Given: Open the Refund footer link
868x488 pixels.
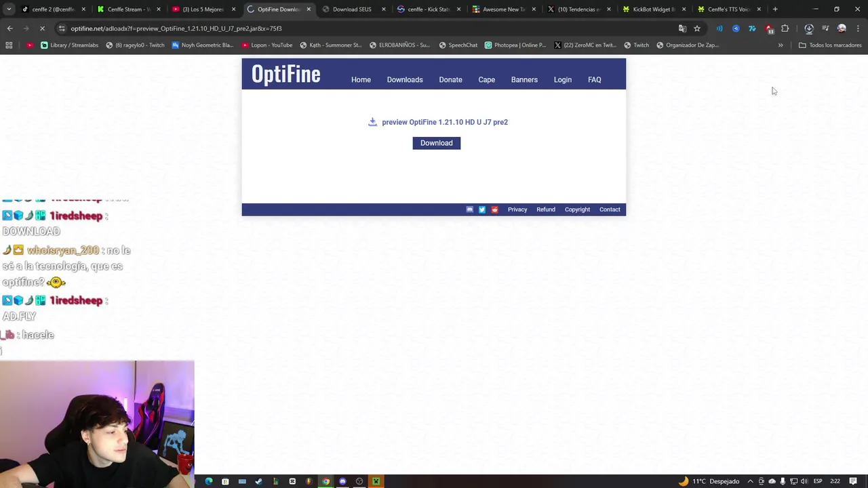Looking at the screenshot, I should [x=546, y=209].
